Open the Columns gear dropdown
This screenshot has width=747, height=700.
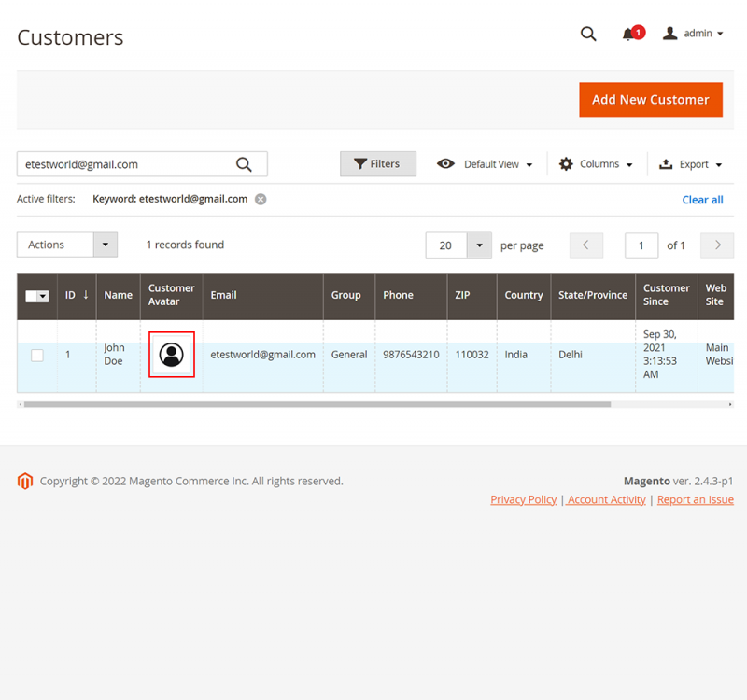coord(596,164)
